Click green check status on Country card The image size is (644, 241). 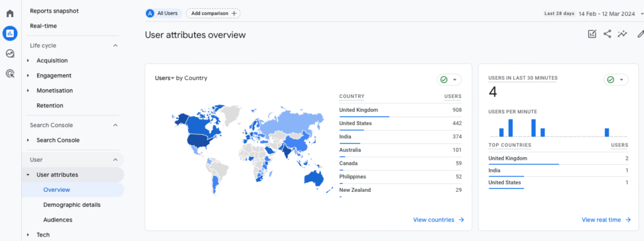pyautogui.click(x=443, y=80)
